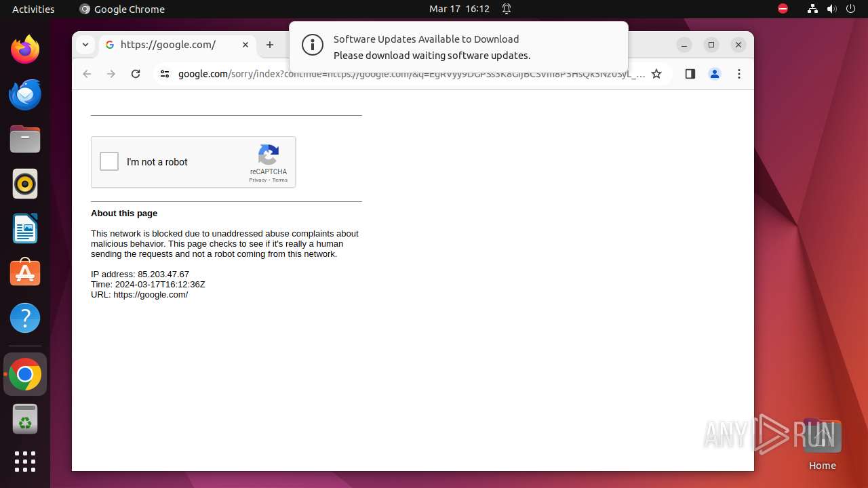This screenshot has width=868, height=488.
Task: Open Files manager from the dock
Action: point(25,140)
